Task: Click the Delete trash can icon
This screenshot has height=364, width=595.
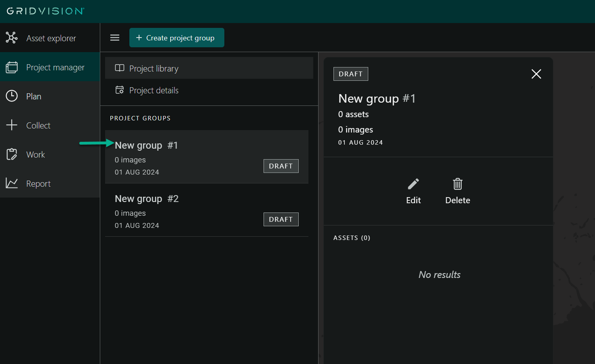Action: coord(457,184)
